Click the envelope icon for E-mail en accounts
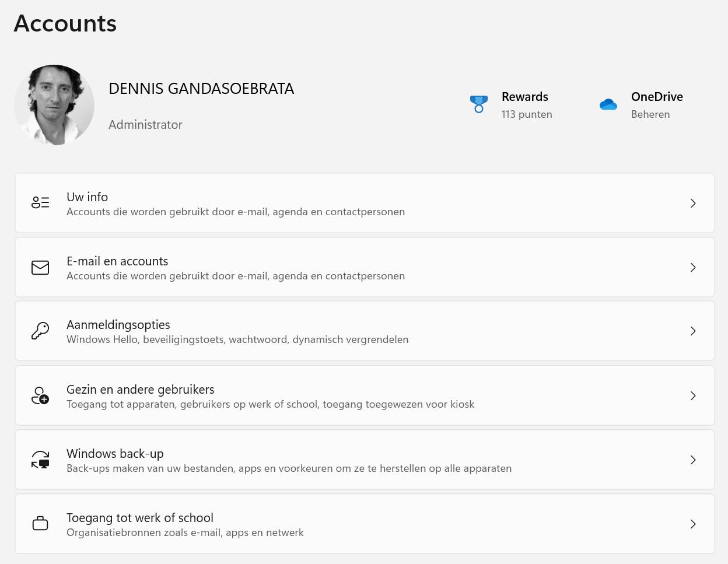Screen dimensions: 728x564 (40, 267)
